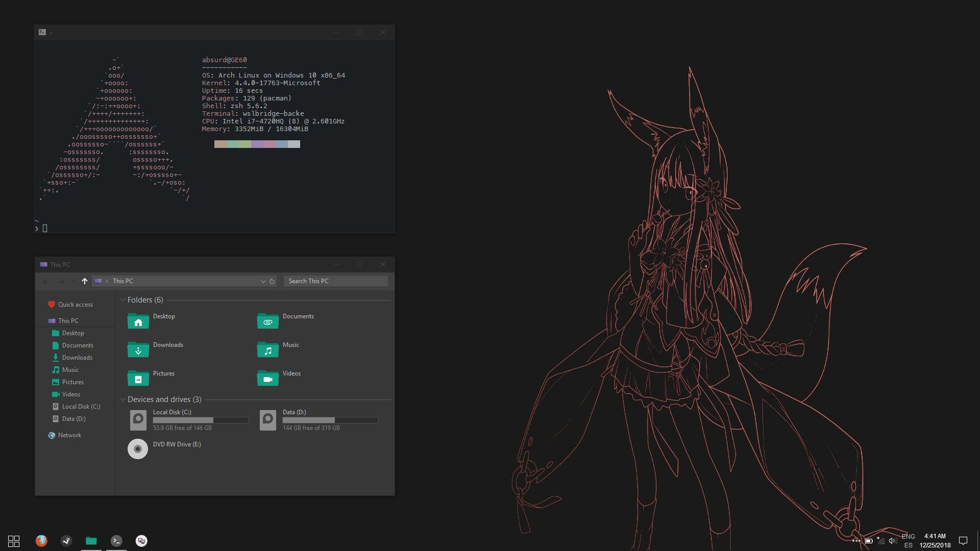980x551 pixels.
Task: Click the terminal icon in taskbar
Action: tap(116, 541)
